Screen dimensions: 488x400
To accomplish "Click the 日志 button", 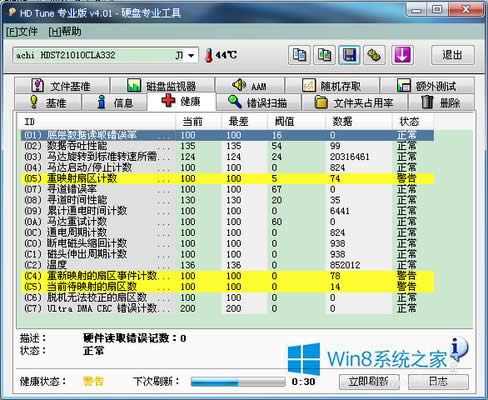I will click(438, 381).
